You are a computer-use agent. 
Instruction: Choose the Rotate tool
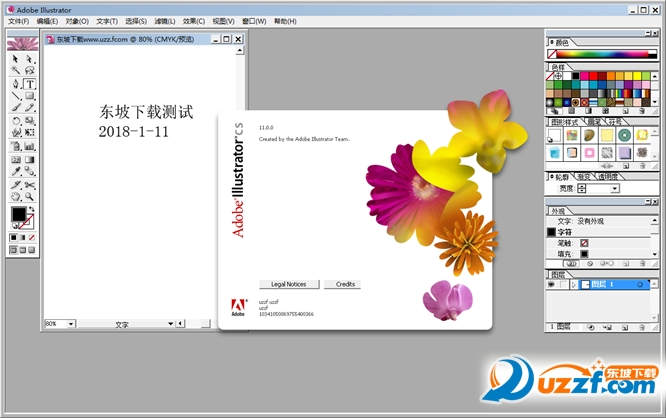16,121
